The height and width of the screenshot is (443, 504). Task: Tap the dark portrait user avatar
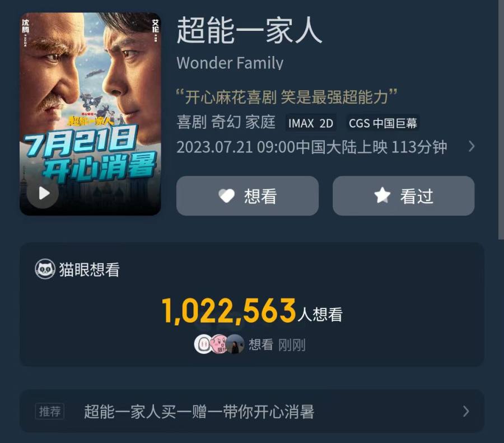pyautogui.click(x=235, y=344)
